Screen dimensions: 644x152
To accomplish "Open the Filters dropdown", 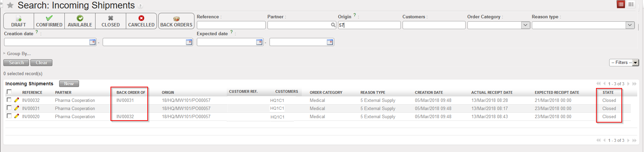I will pyautogui.click(x=624, y=63).
